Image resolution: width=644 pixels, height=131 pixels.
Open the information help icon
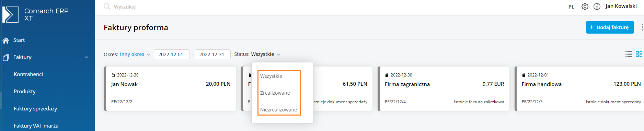[597, 7]
